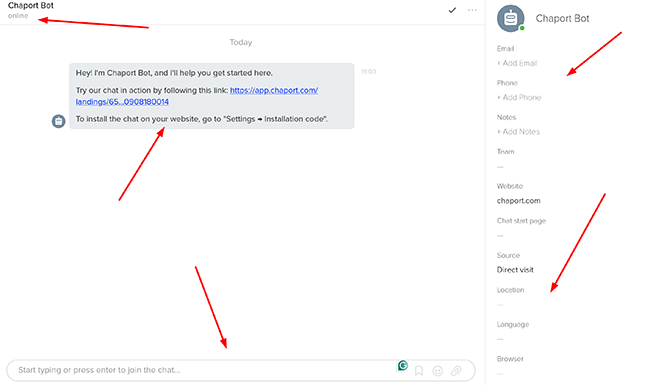Click Chaport Bot name in chat header
This screenshot has width=650, height=385.
31,6
